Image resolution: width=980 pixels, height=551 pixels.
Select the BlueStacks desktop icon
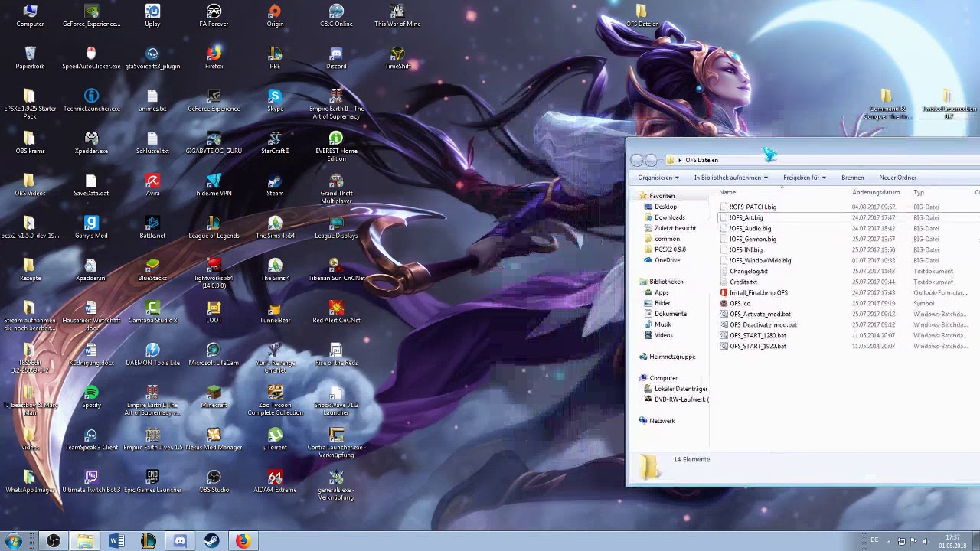point(152,269)
